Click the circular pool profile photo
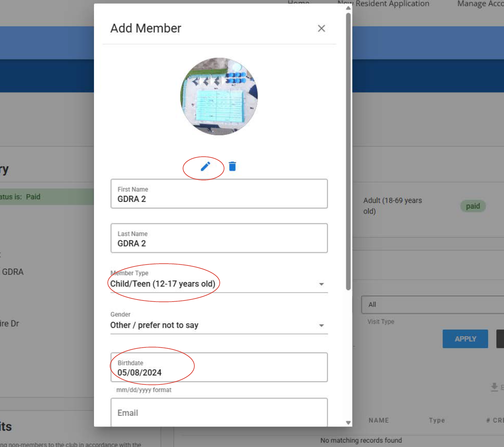The height and width of the screenshot is (447, 504). click(219, 96)
